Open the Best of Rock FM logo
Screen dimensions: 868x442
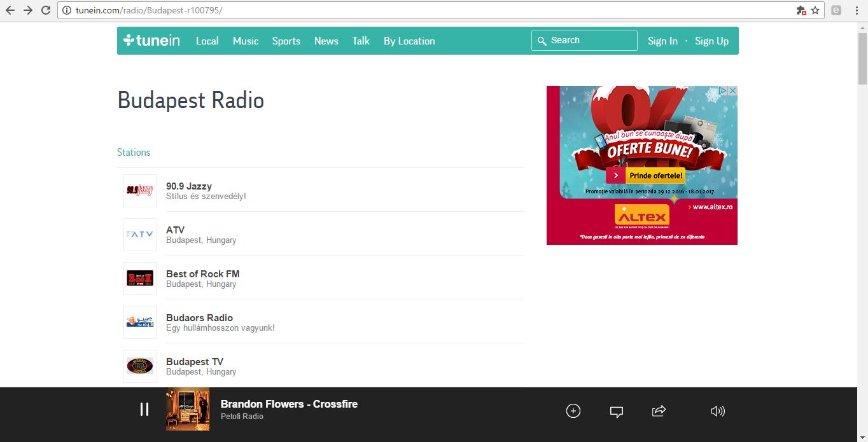pyautogui.click(x=140, y=279)
